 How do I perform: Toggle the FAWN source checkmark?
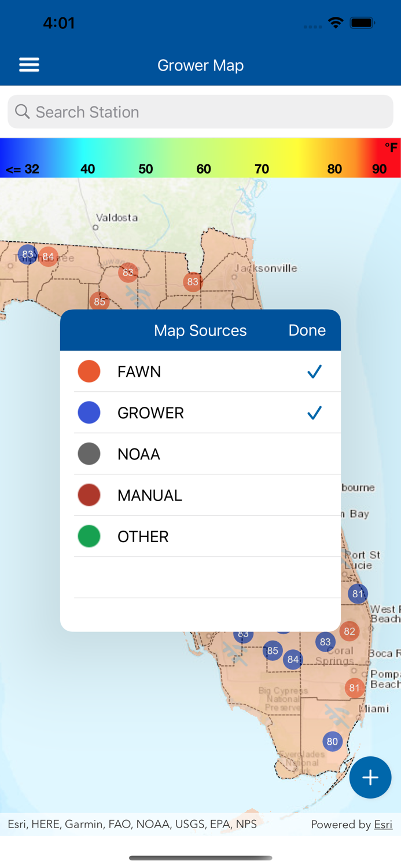[x=314, y=372]
